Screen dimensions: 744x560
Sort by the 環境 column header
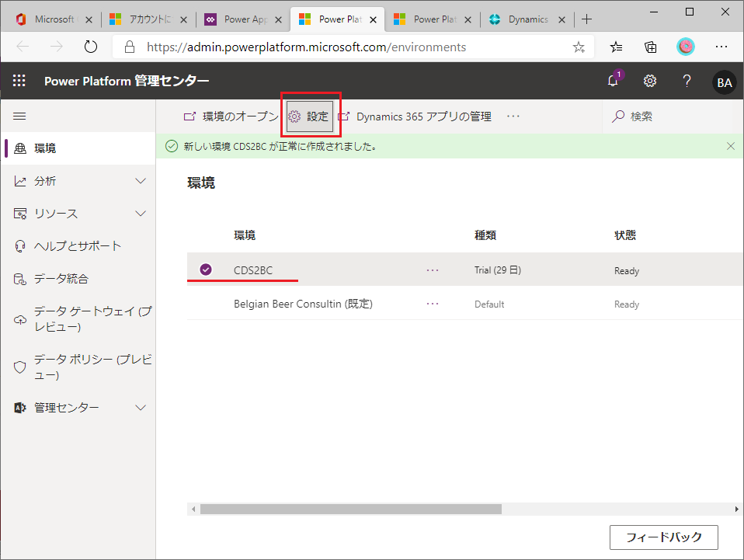pos(245,235)
